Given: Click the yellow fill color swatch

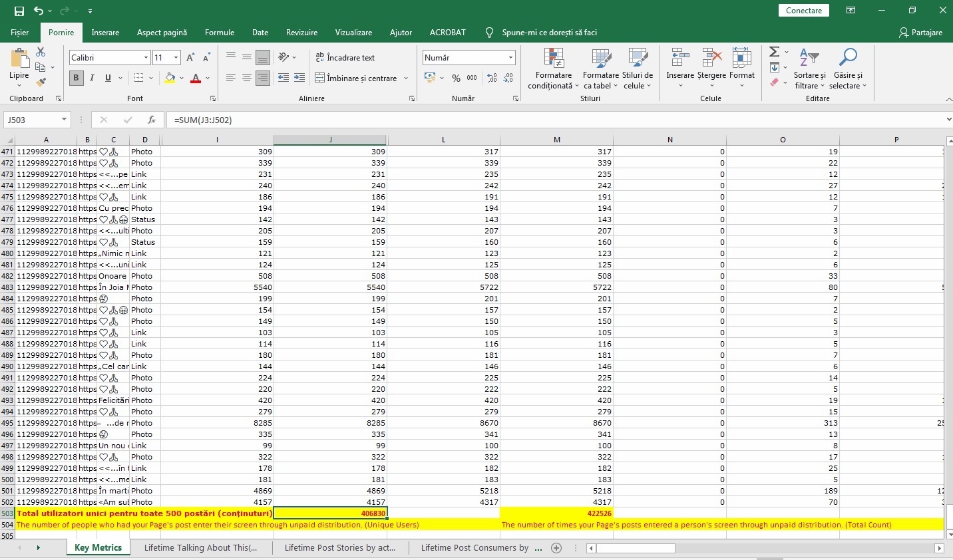Looking at the screenshot, I should point(170,78).
